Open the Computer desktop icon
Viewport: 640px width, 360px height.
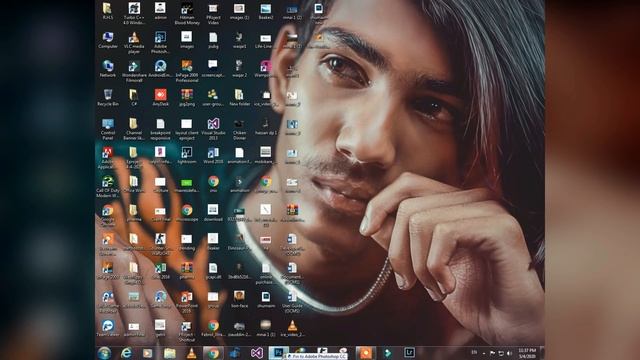tap(108, 40)
